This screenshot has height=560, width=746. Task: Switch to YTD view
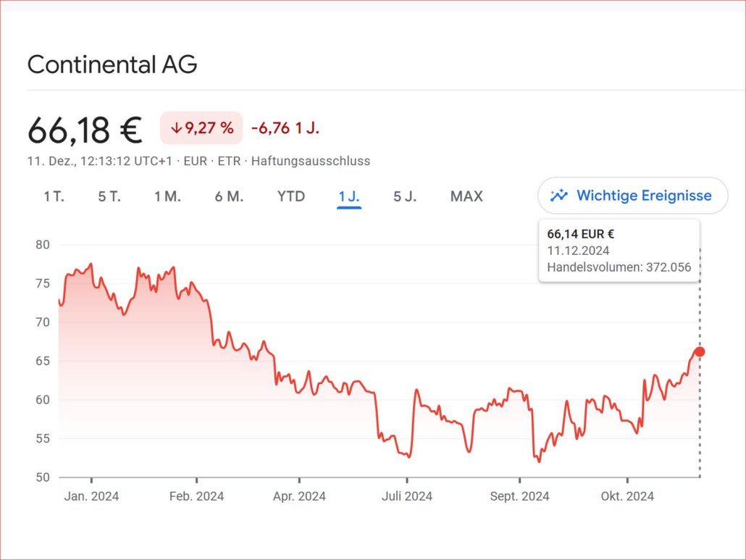(291, 196)
